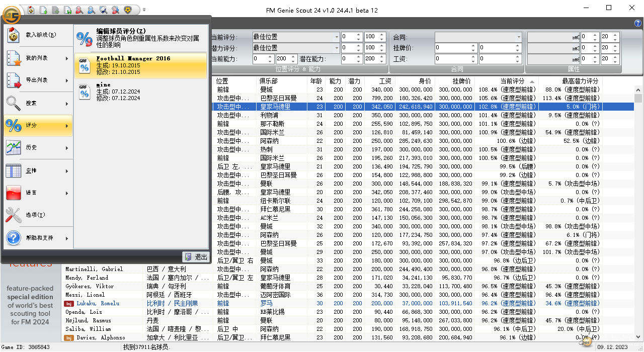This screenshot has height=352, width=644.
Task: Click the football shield toolbar icon
Action: (128, 10)
